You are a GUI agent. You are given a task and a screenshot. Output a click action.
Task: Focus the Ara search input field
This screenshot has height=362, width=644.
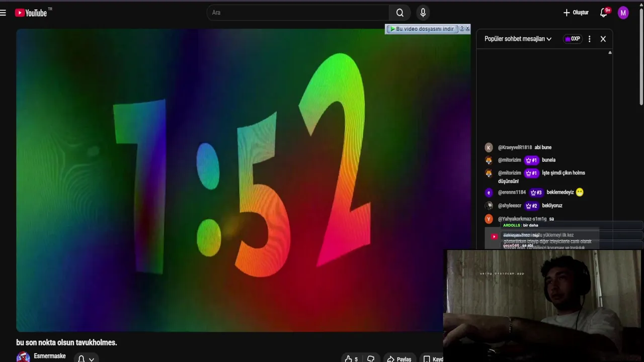[x=298, y=13]
